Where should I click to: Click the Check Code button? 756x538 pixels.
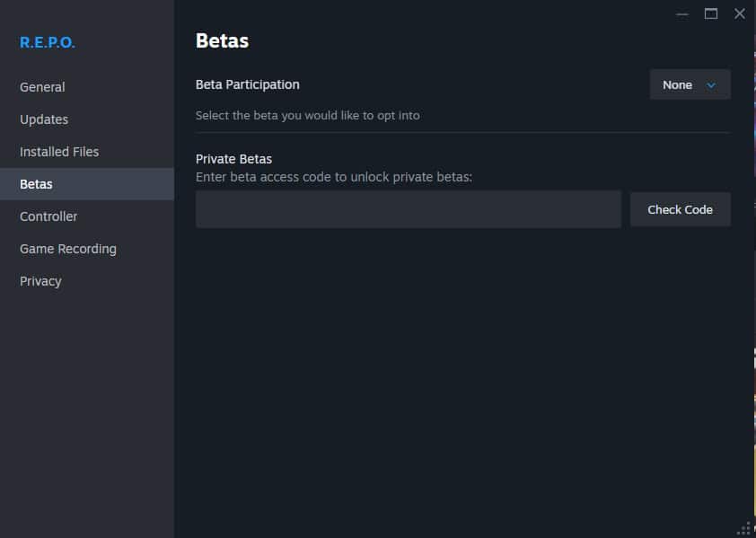(681, 209)
